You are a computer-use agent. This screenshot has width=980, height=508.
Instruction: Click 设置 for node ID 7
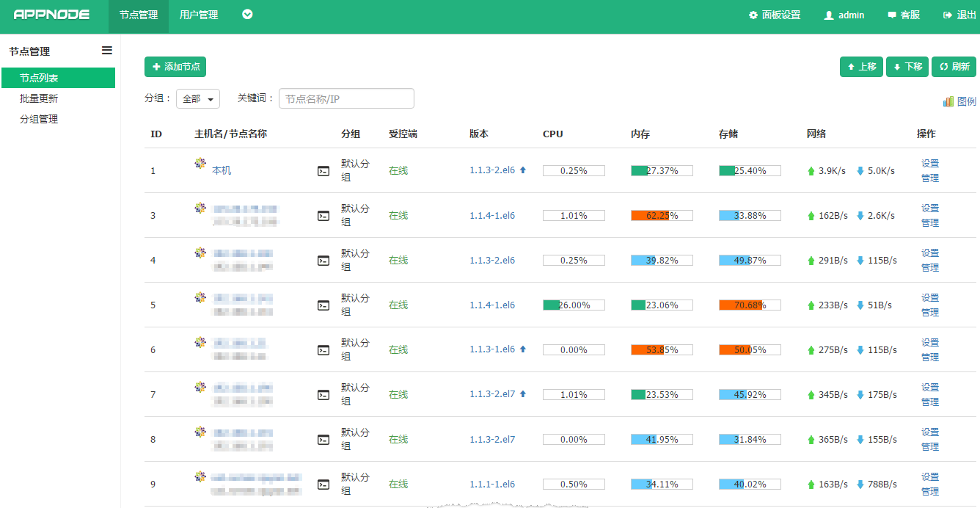[x=930, y=388]
